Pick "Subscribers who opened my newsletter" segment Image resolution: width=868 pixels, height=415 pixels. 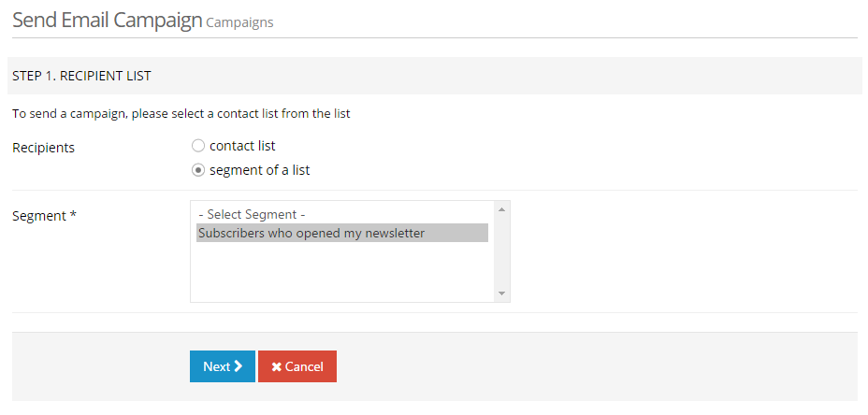tap(311, 233)
